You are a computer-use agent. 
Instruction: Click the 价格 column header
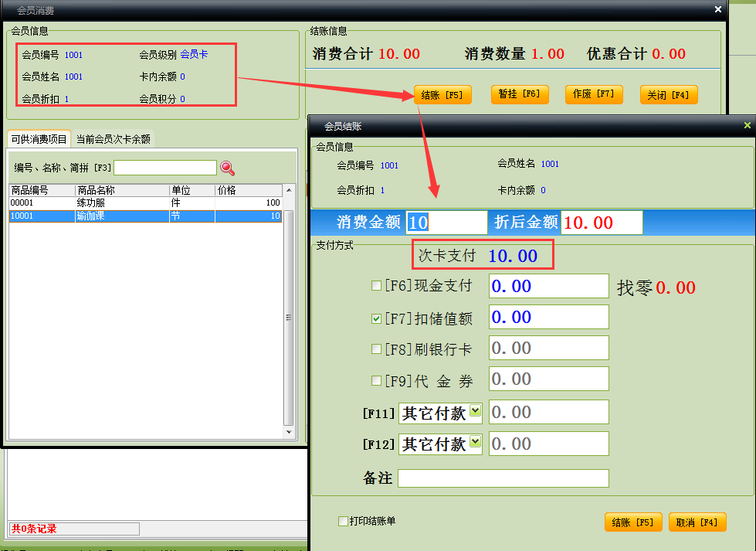point(249,190)
